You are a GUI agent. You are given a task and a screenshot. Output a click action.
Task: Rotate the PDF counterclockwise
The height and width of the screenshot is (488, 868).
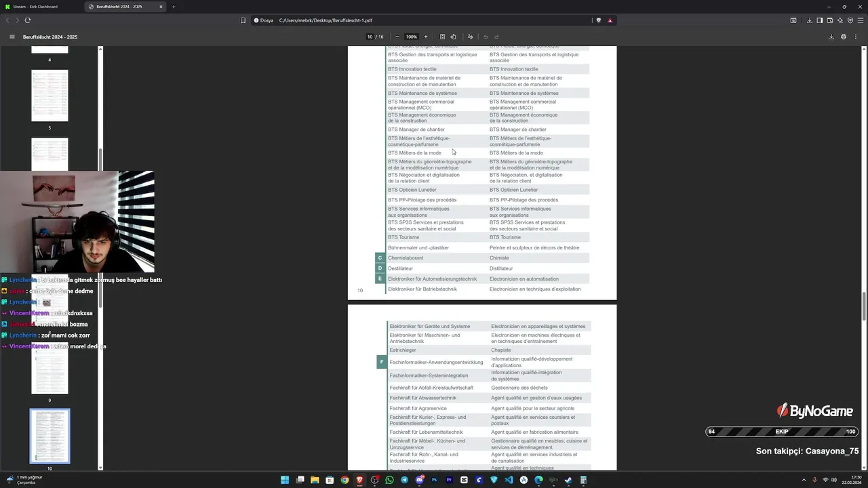tap(453, 37)
